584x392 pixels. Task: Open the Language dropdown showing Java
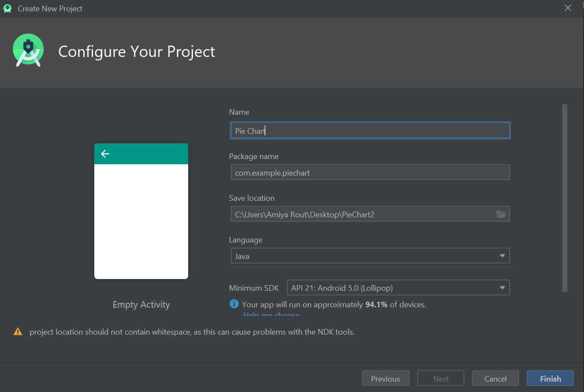[x=370, y=256]
